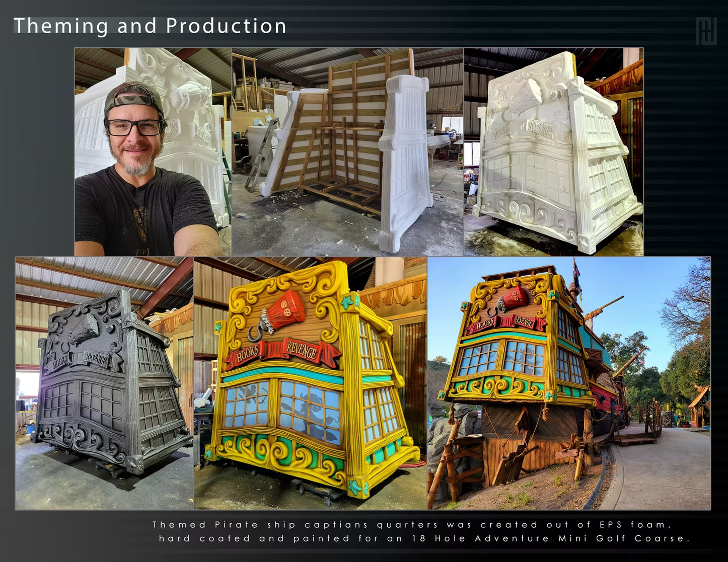Click the caption line mentioning EPS foam

pyautogui.click(x=412, y=525)
